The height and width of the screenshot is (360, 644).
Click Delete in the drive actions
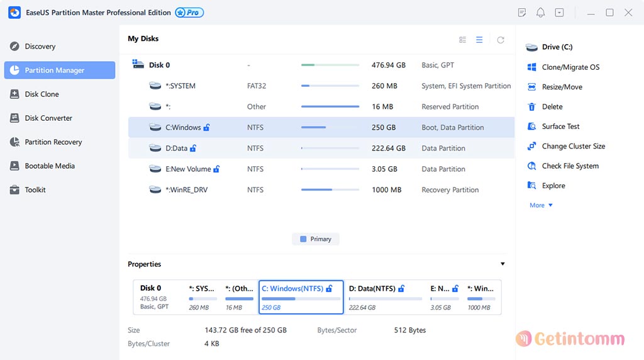tap(552, 106)
